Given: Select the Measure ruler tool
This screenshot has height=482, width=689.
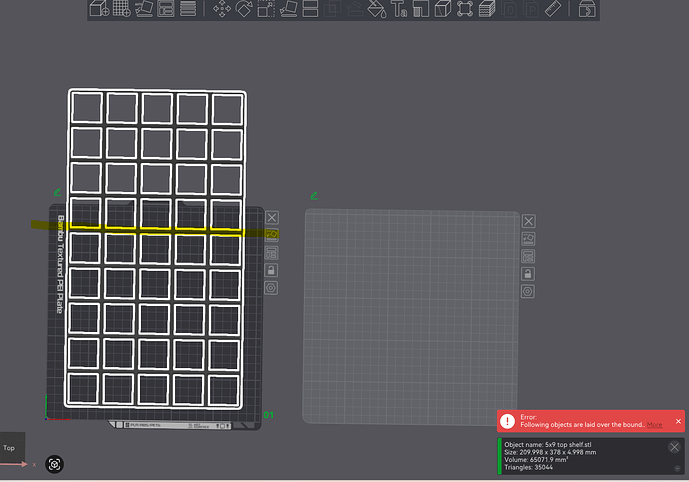Looking at the screenshot, I should tap(553, 9).
